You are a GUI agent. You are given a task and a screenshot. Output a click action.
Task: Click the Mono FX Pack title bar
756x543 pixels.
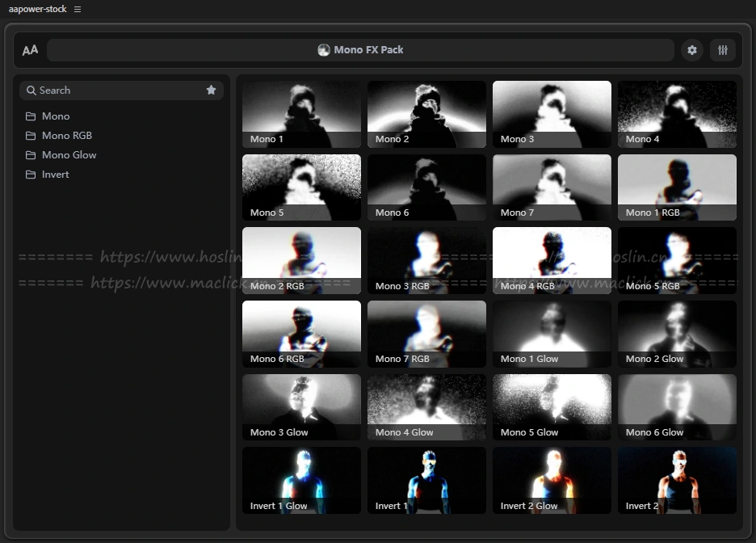[x=360, y=50]
